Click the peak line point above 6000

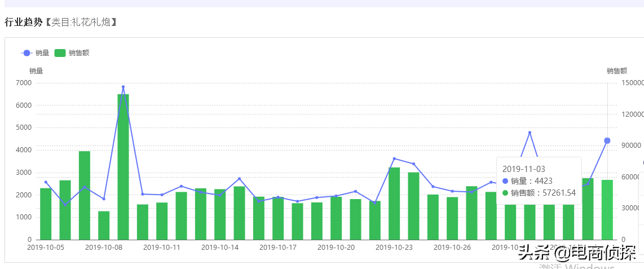click(x=123, y=87)
